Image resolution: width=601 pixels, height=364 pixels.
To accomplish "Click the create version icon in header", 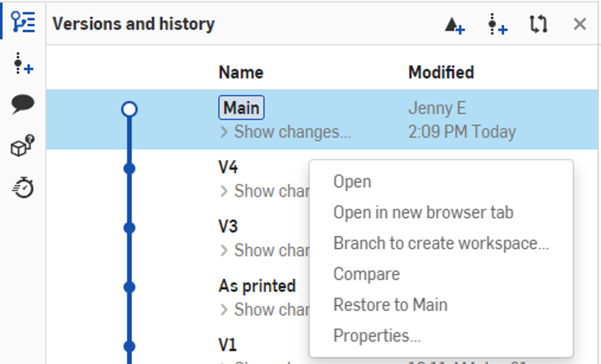I will 497,25.
